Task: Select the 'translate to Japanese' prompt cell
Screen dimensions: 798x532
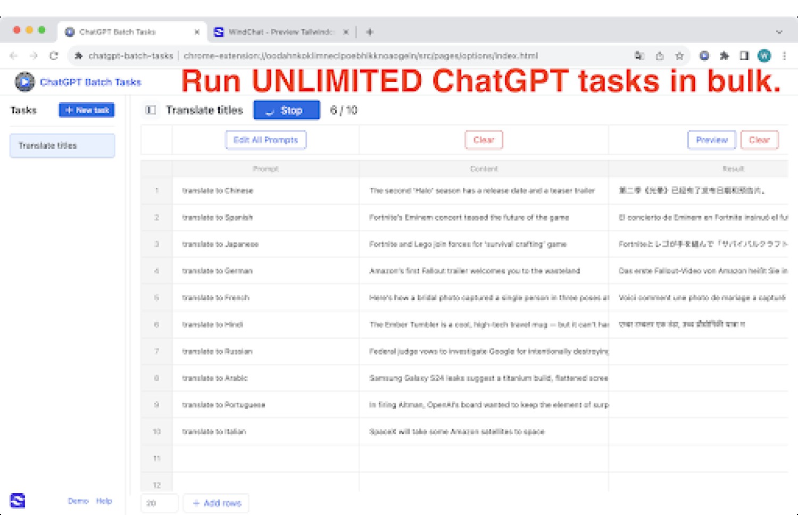Action: 266,244
